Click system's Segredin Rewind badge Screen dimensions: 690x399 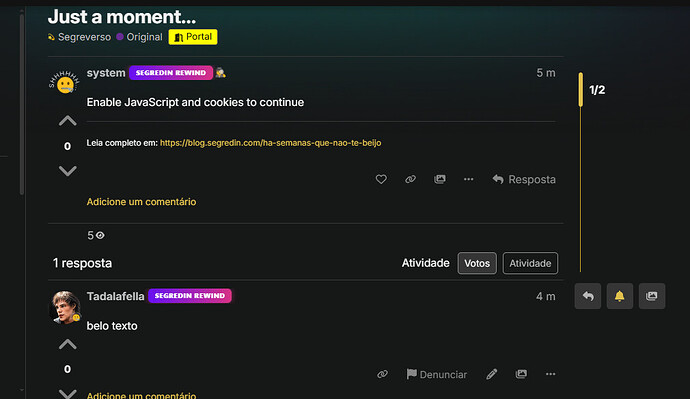click(171, 73)
